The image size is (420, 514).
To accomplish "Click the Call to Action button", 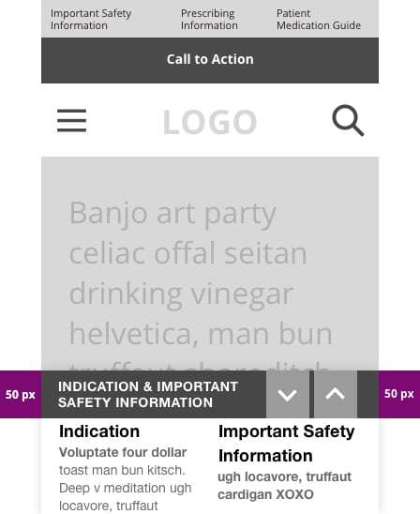I will [210, 60].
